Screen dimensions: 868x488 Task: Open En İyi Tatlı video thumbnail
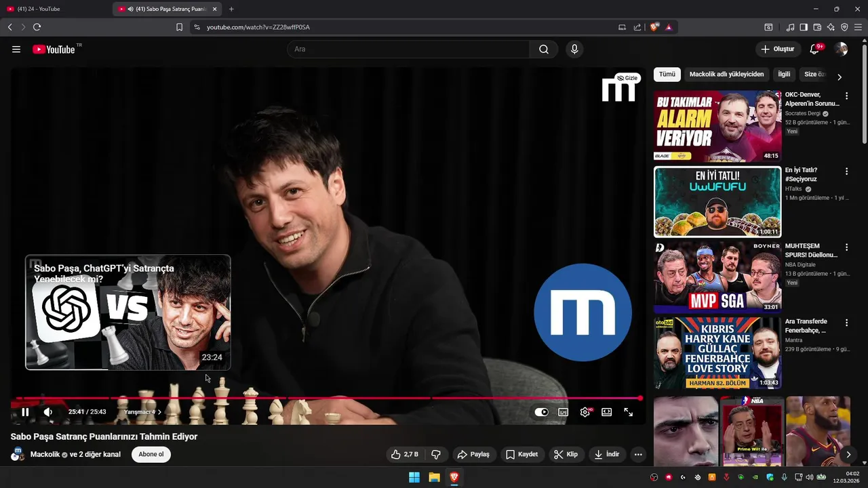(x=717, y=202)
